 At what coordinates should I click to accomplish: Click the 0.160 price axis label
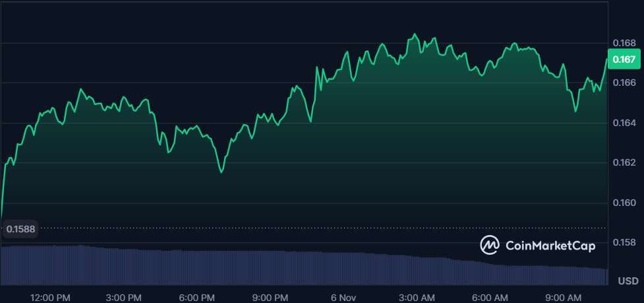(x=624, y=203)
